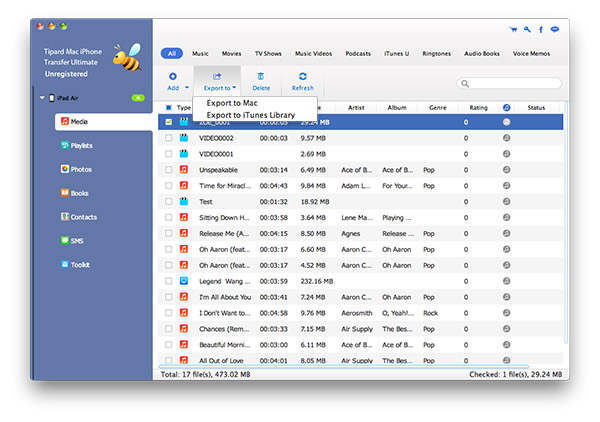Image resolution: width=600 pixels, height=422 pixels.
Task: Choose Export to iTunes Library
Action: (x=251, y=115)
